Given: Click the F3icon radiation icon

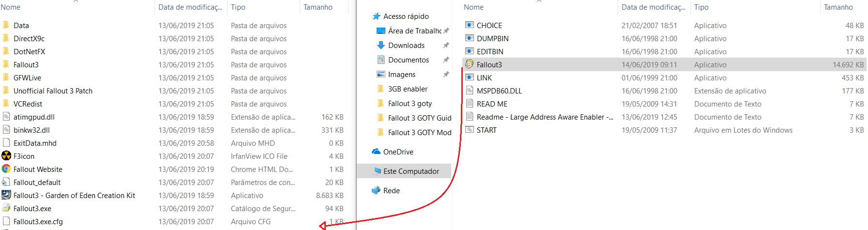Looking at the screenshot, I should coord(6,156).
